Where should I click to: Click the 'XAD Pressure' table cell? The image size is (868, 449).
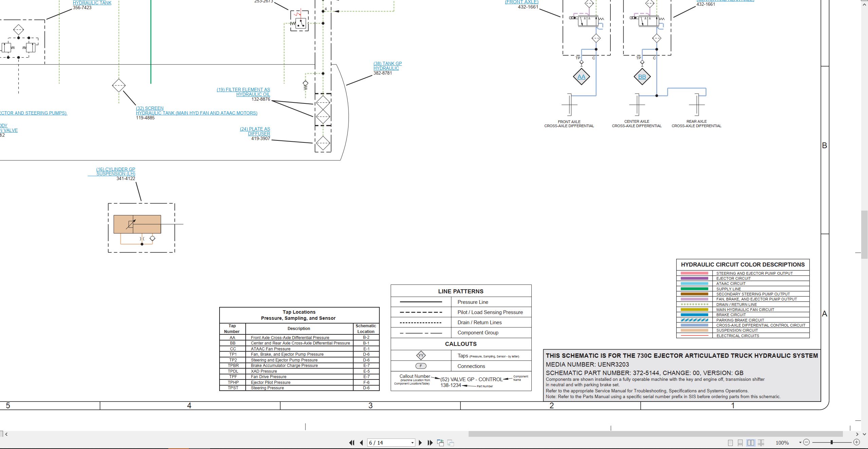(264, 371)
